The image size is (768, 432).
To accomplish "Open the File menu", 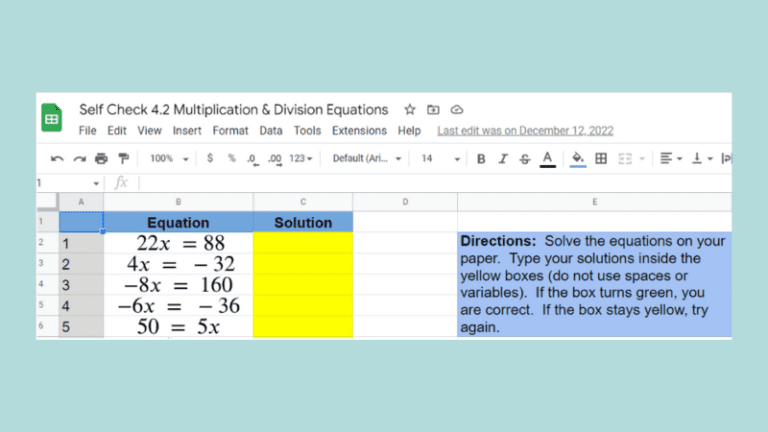I will [87, 131].
